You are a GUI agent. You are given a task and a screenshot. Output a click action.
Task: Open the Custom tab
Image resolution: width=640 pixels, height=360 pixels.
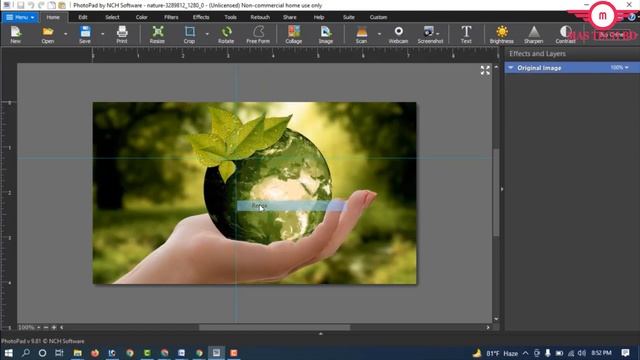(x=378, y=17)
